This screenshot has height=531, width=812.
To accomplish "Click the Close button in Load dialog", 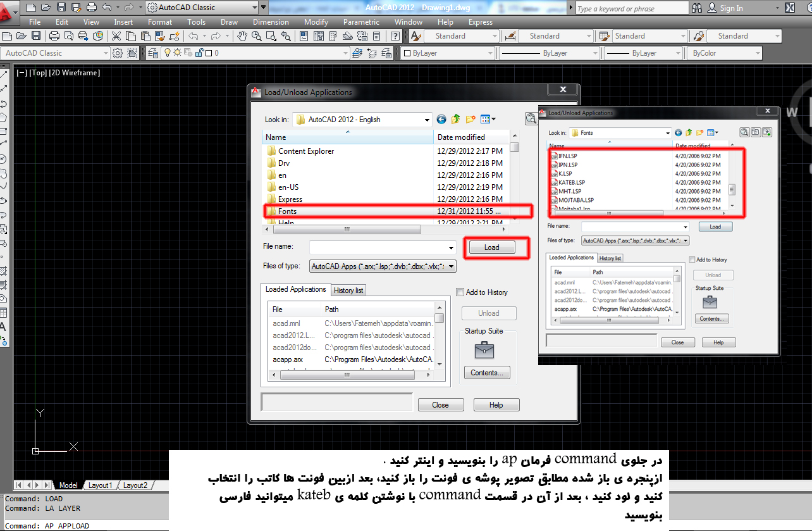I will (441, 405).
